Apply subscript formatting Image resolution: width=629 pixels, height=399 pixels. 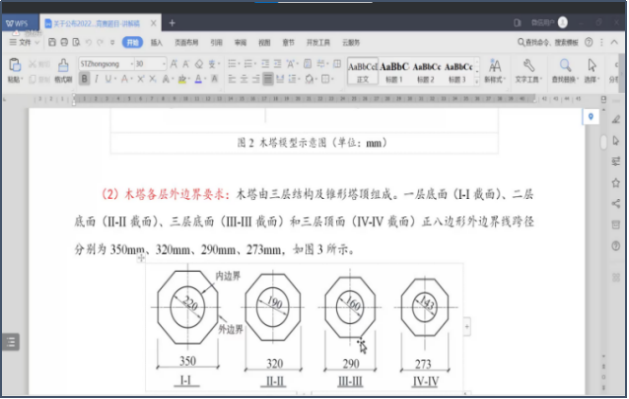coord(153,79)
